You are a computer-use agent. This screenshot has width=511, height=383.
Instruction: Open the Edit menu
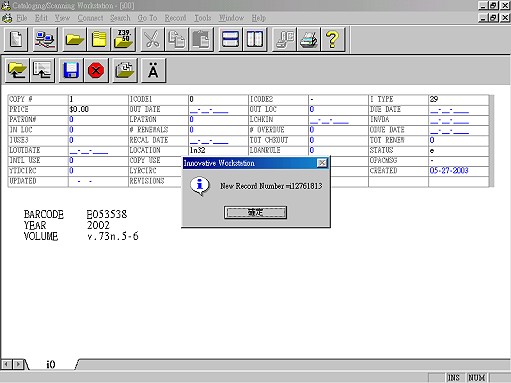click(41, 18)
